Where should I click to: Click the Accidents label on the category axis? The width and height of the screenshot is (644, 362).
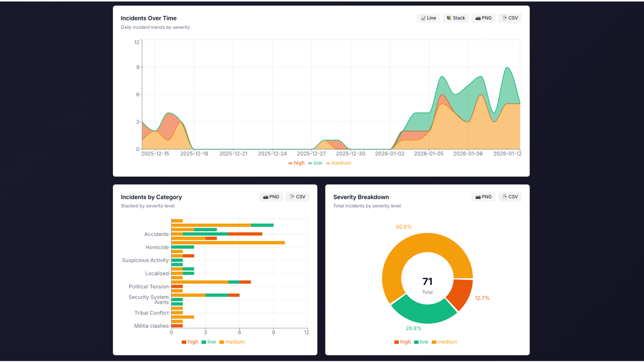157,234
